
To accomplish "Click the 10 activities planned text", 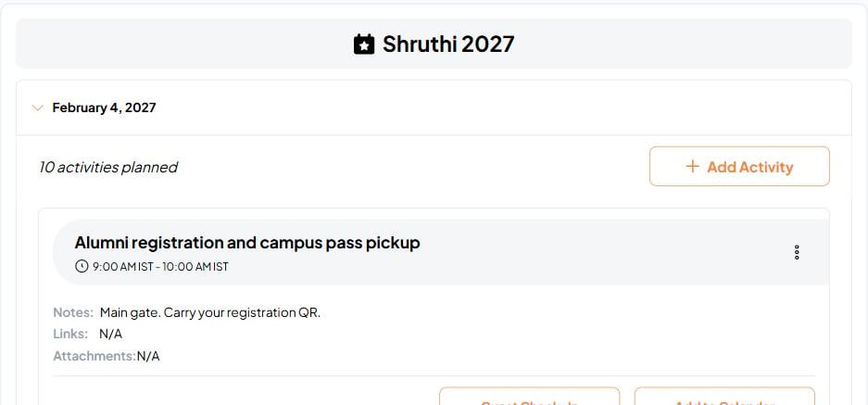I will 108,167.
